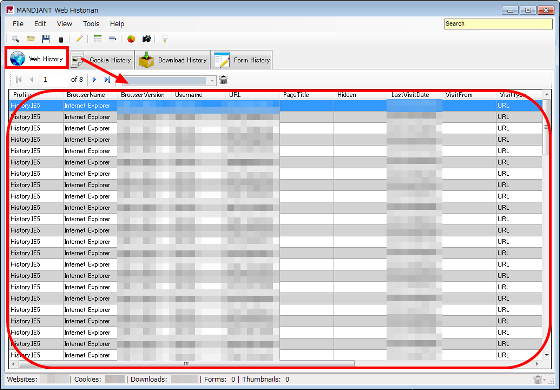Expand the filter dropdown in navigation bar
Viewport: 560px width, 390px height.
click(212, 80)
